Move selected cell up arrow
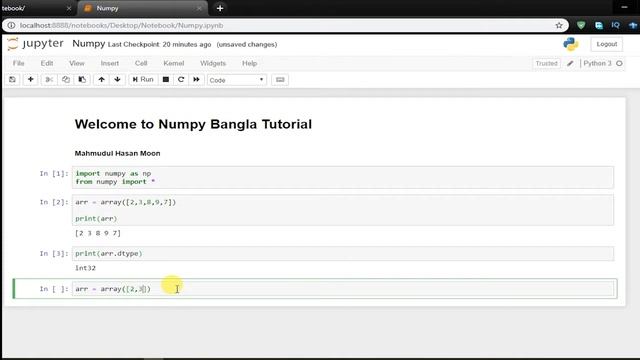 click(x=101, y=80)
